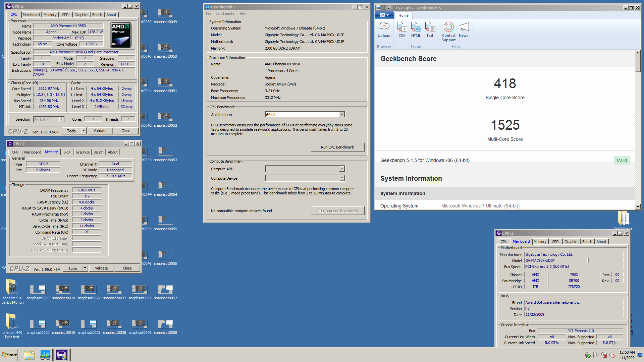This screenshot has width=644, height=362.
Task: Click the DRAM Frequency value 530.0 MHz
Action: pyautogui.click(x=87, y=190)
